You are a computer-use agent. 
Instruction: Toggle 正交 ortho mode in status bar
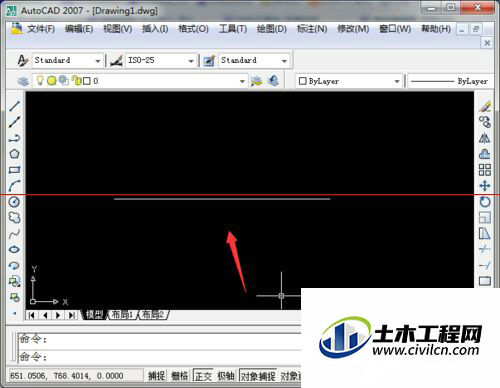(x=203, y=376)
